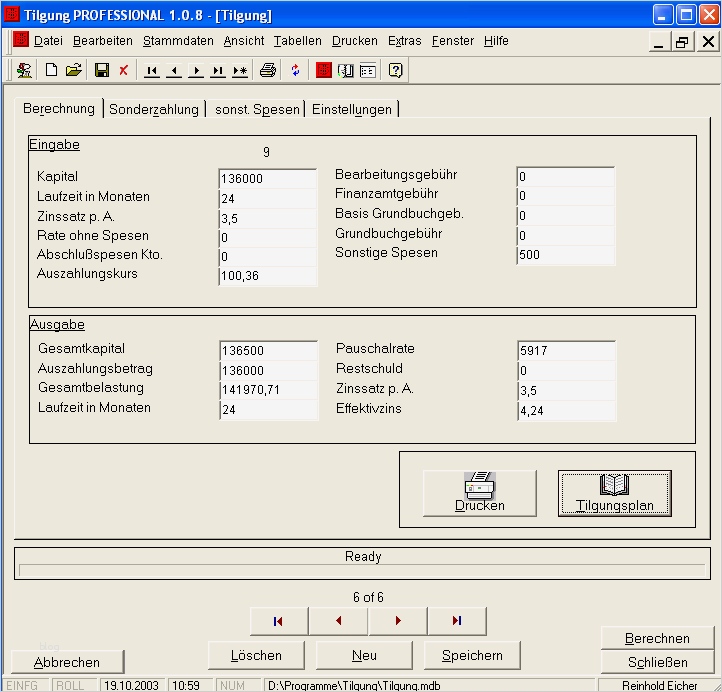Screen dimensions: 722x692
Task: Jump to first record in toolbar
Action: coord(151,70)
